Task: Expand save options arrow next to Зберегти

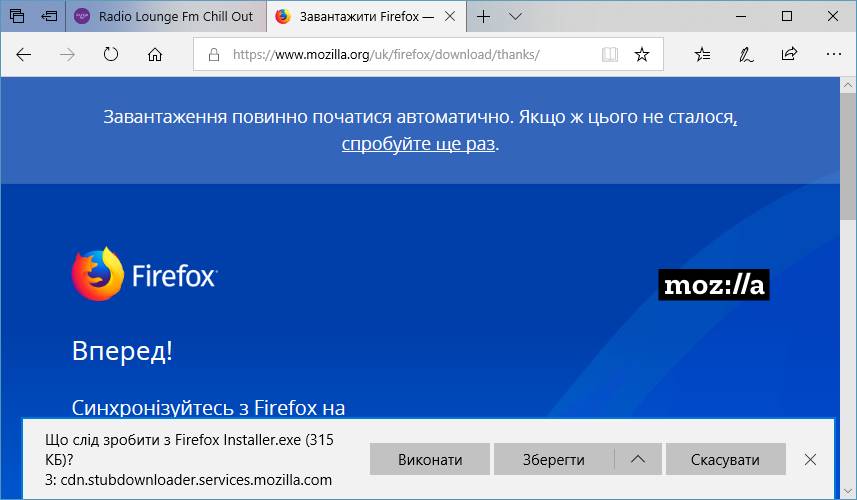Action: [638, 460]
